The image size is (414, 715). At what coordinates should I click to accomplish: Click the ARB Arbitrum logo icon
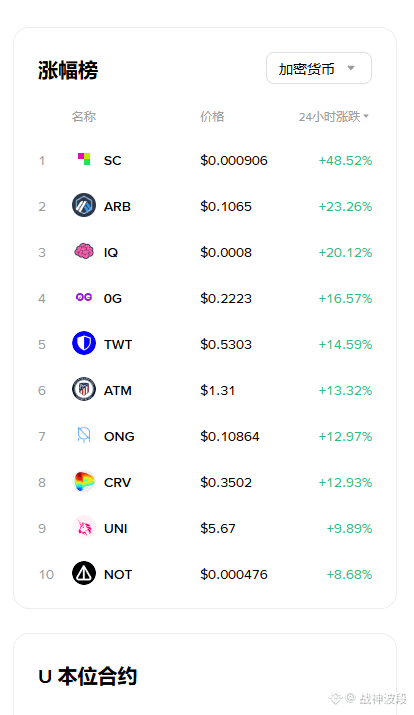point(84,205)
